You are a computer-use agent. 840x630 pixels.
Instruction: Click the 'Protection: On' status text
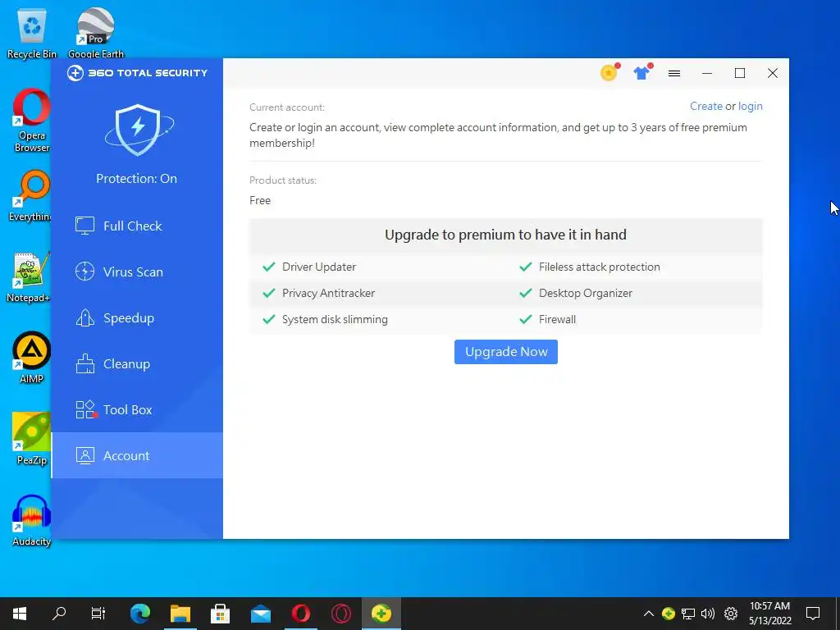coord(137,178)
